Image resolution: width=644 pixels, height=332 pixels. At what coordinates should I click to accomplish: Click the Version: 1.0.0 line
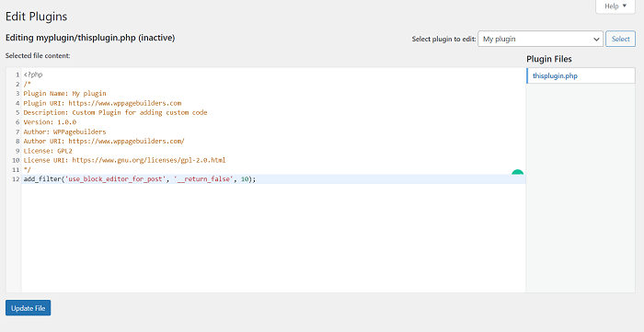pos(50,122)
